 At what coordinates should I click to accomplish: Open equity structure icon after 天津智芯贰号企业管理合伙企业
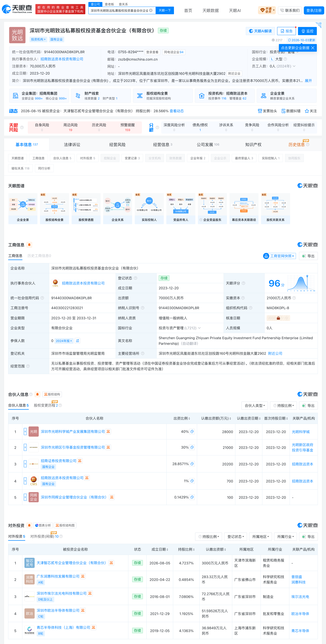pos(112,563)
